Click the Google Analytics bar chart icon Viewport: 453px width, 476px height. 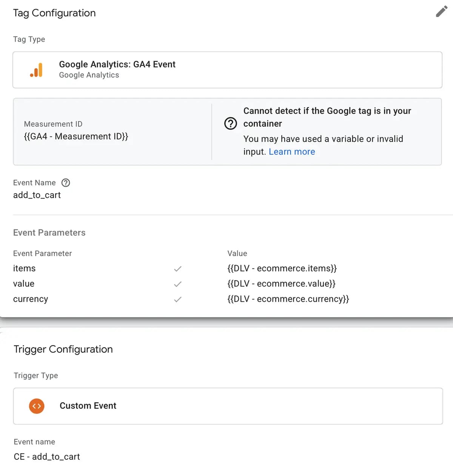click(x=37, y=70)
